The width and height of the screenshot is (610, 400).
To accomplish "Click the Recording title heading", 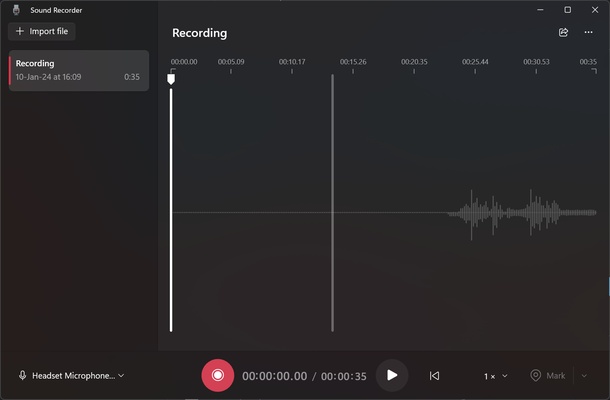I will [200, 33].
